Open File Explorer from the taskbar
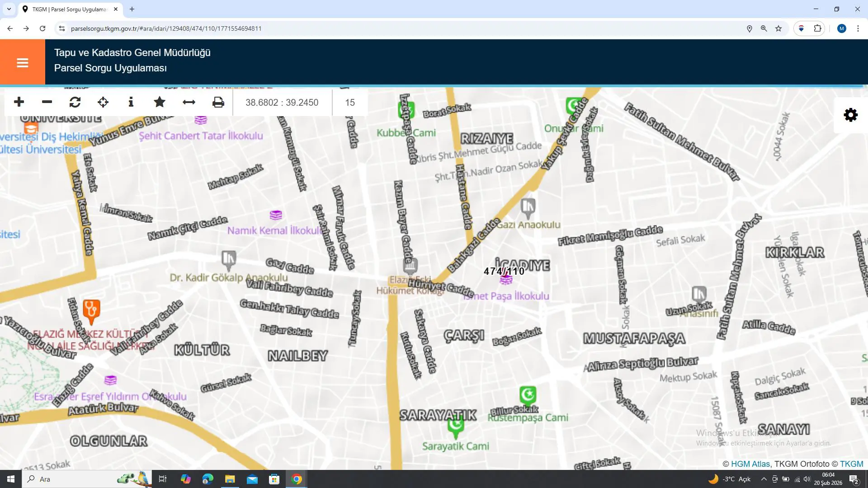Image resolution: width=868 pixels, height=488 pixels. [x=230, y=479]
